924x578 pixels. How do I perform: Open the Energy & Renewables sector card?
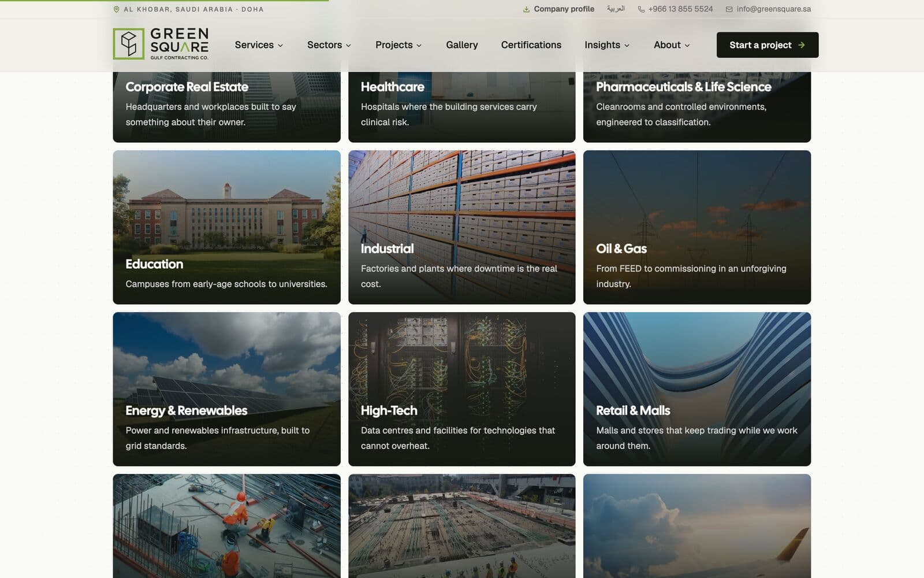(x=226, y=389)
